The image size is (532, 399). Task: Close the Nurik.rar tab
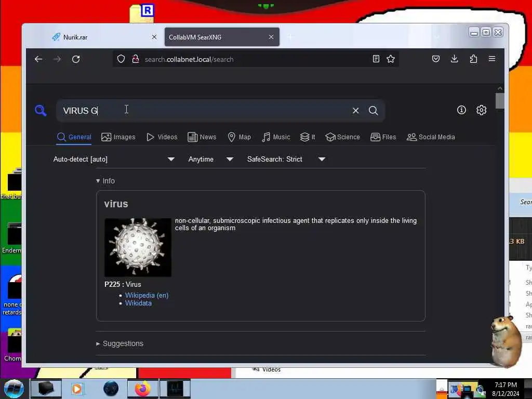tap(154, 37)
